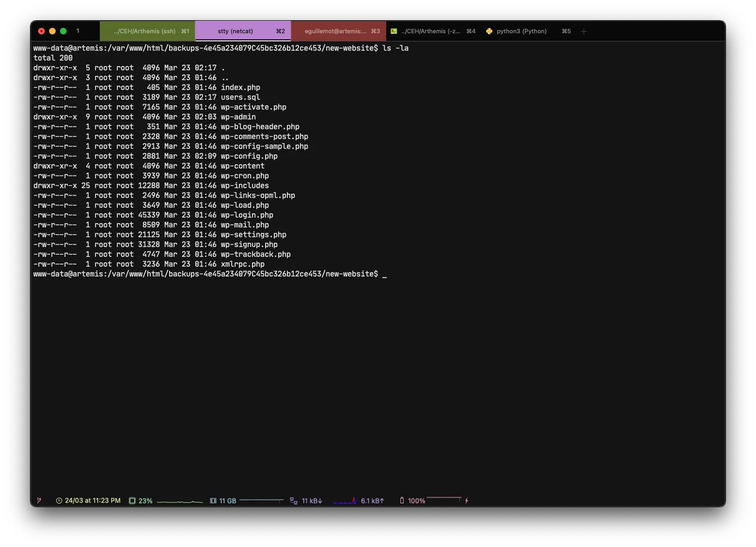
Task: Switch to the python3 (Python) tab
Action: tap(521, 31)
